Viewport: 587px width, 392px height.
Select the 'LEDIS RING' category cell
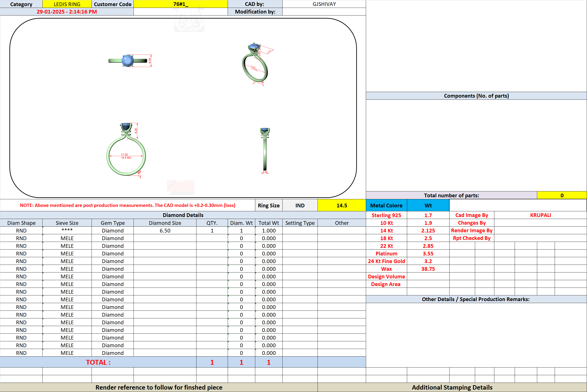[x=67, y=4]
